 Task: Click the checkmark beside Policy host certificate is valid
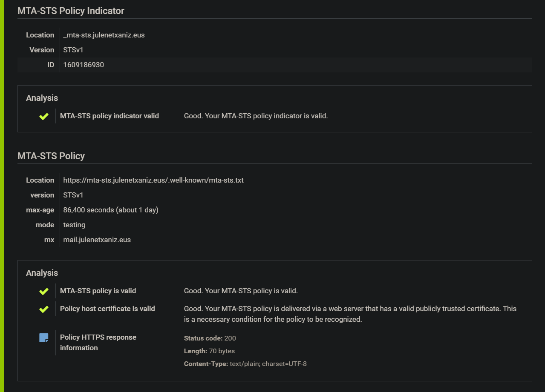pyautogui.click(x=44, y=309)
